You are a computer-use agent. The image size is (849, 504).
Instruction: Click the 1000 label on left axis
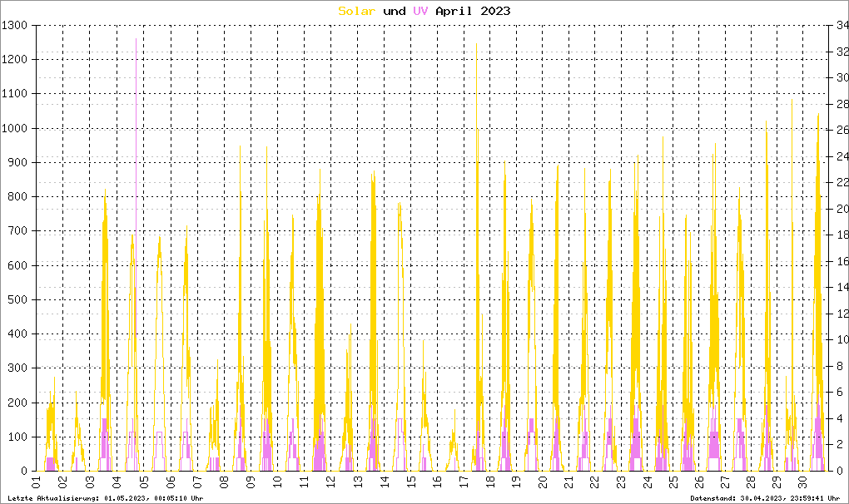point(16,128)
